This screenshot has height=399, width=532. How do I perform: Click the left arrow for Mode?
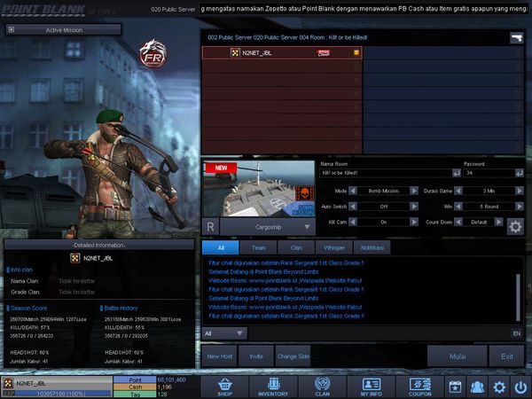coord(353,191)
